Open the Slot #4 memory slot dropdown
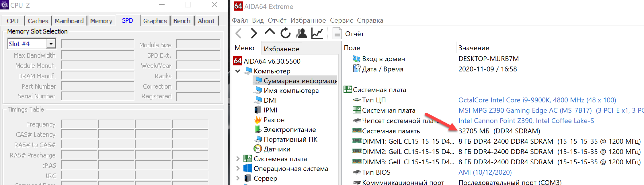 51,44
